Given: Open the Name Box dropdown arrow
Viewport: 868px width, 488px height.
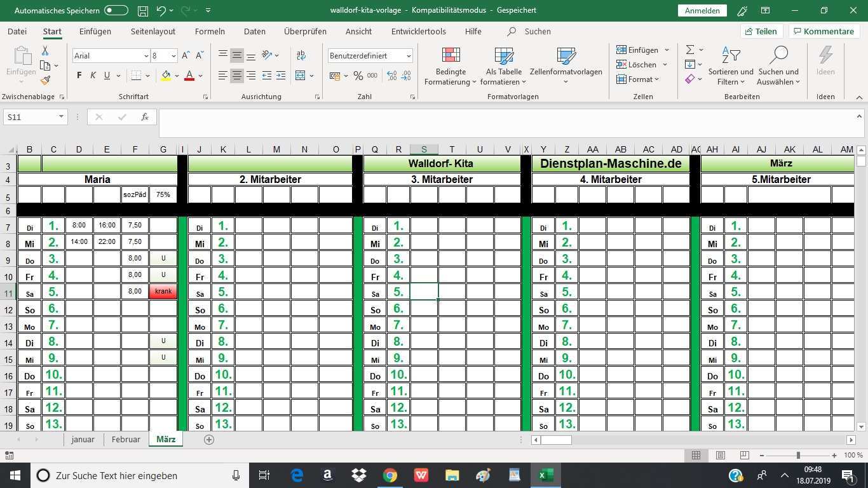Looking at the screenshot, I should (x=61, y=117).
